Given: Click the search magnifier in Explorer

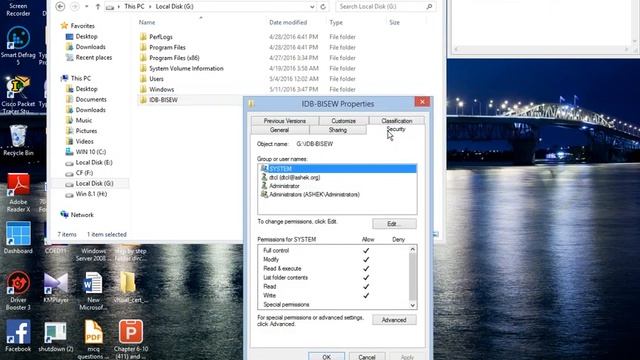Looking at the screenshot, I should click(429, 7).
